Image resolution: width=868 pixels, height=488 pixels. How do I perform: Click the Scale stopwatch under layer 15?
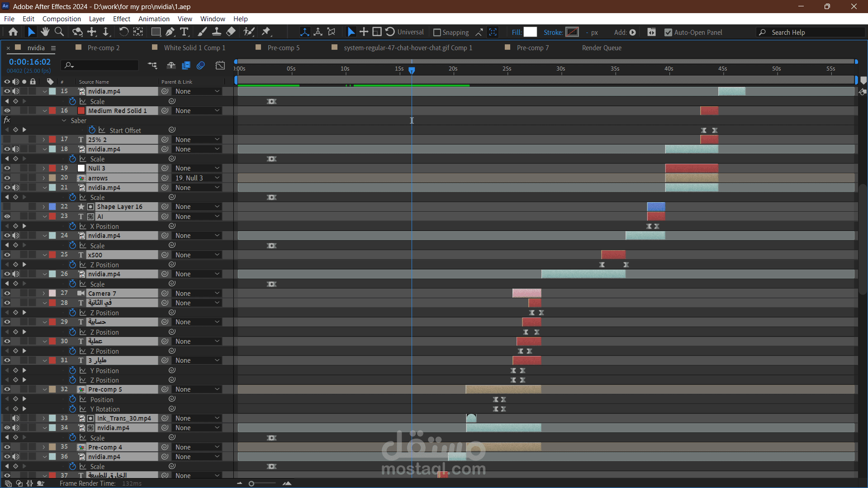pyautogui.click(x=72, y=101)
